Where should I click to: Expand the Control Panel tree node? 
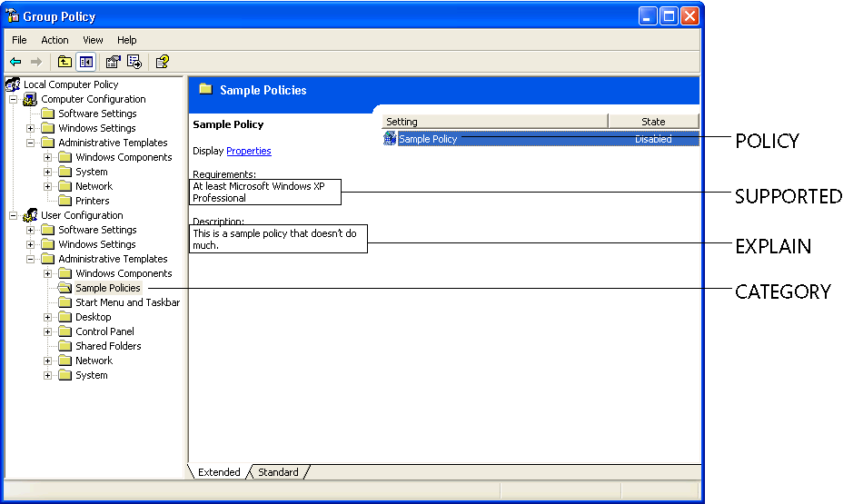(x=48, y=331)
